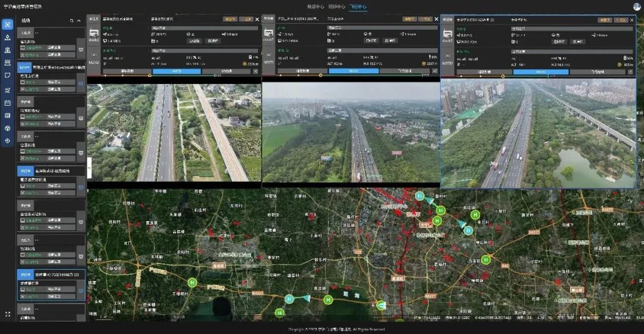644x334 pixels.
Task: Open the right drone video feed showing the pond
Action: point(538,134)
